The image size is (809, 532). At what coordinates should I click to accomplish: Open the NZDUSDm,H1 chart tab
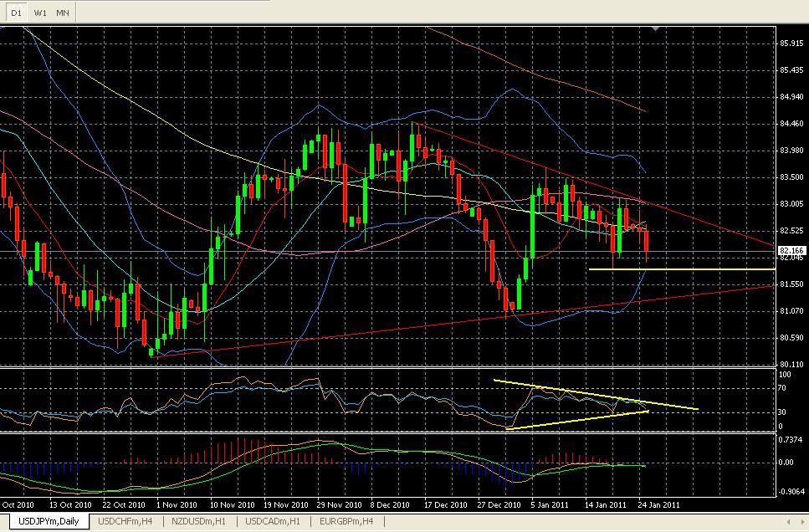coord(198,521)
